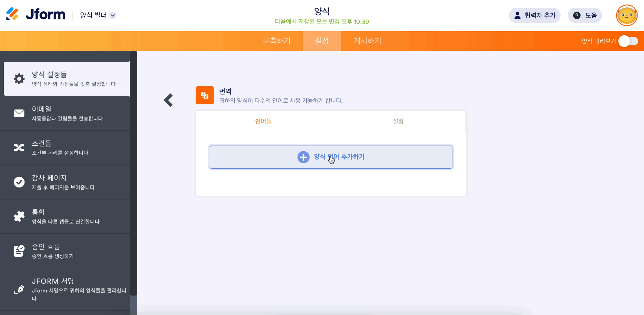Switch to the 구축하기 tab

[276, 41]
